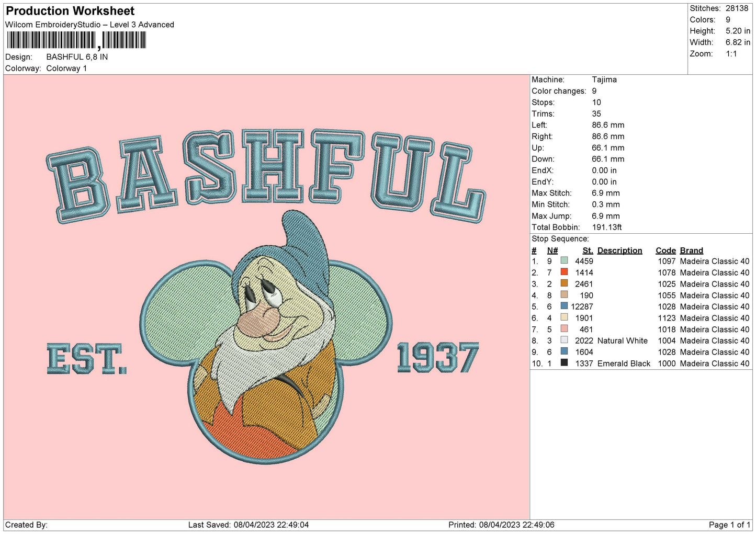Click the Production Worksheet title
756x534 pixels.
tap(70, 11)
